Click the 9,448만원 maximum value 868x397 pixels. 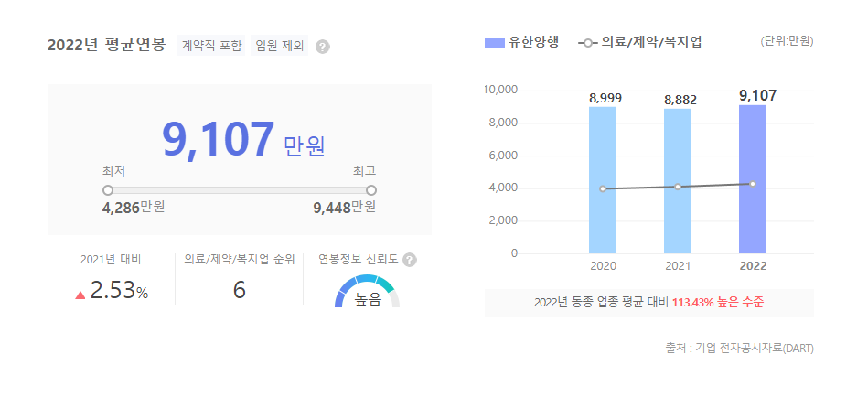tap(345, 208)
